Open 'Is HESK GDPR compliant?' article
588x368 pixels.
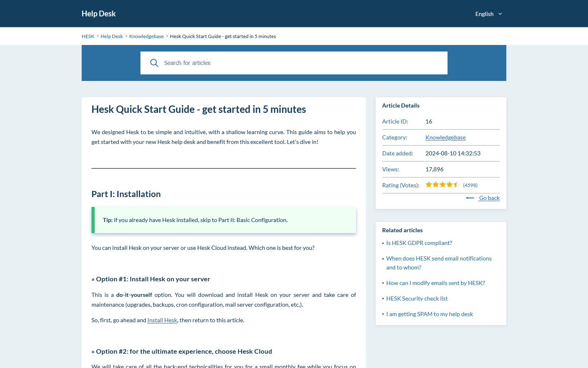click(x=419, y=243)
